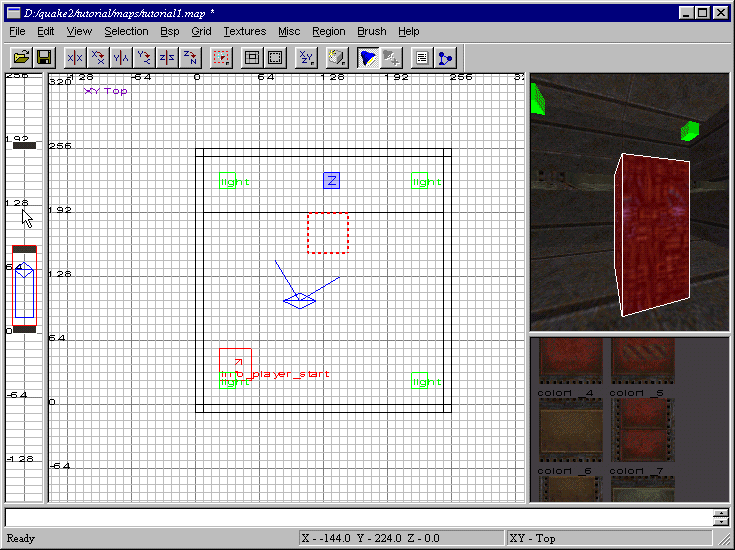This screenshot has width=735, height=550.
Task: Maximize the tutorial1.map window
Action: [703, 13]
